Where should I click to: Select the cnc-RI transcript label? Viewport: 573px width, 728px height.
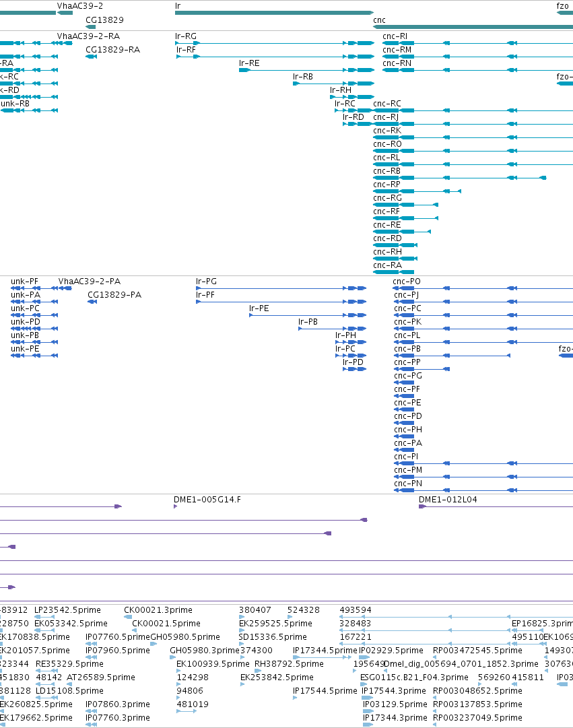click(395, 36)
